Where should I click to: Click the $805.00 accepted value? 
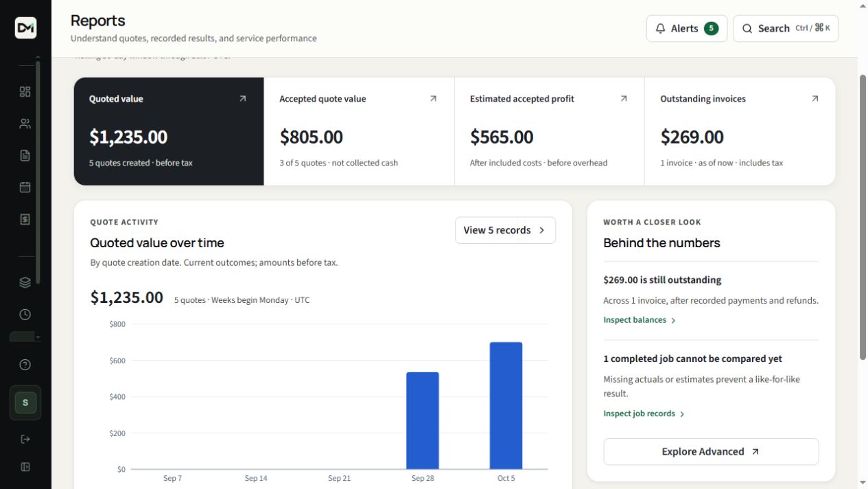coord(311,137)
